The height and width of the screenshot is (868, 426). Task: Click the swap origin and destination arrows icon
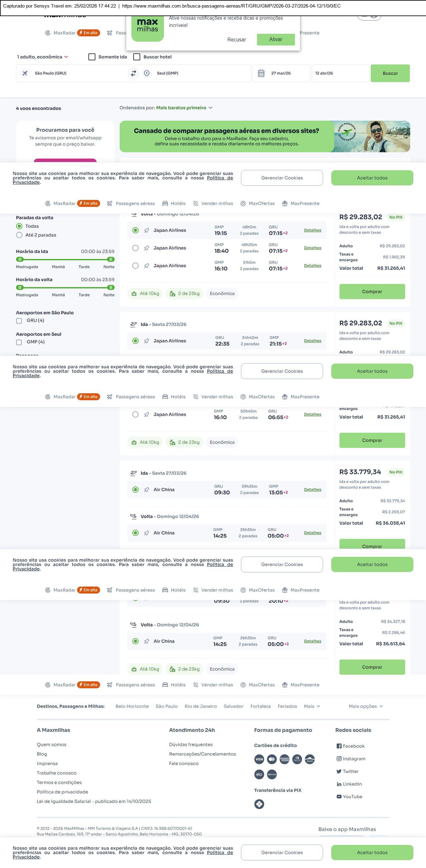pos(133,73)
